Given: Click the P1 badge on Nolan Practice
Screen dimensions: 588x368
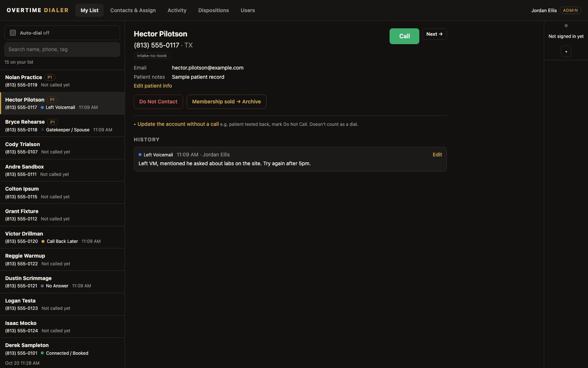Looking at the screenshot, I should [x=50, y=77].
